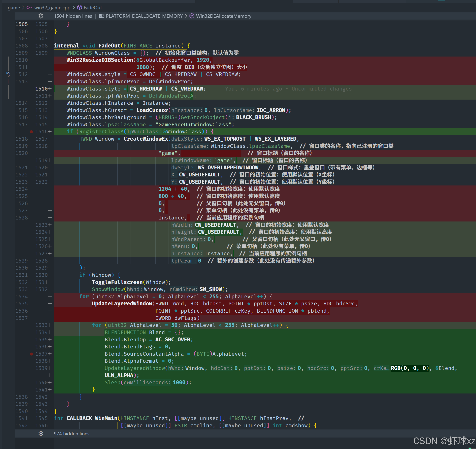Toggle the breakpoint on line 1537
Screen dimensions: 476x449
[31, 354]
